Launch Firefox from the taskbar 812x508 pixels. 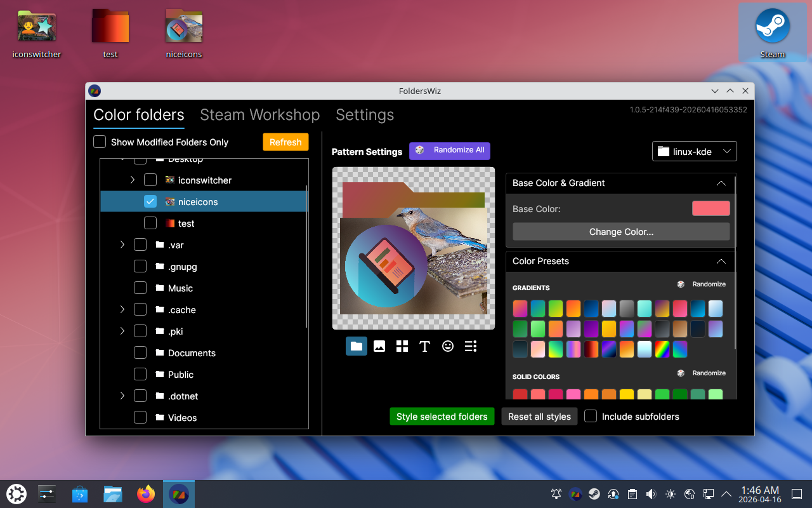[146, 494]
